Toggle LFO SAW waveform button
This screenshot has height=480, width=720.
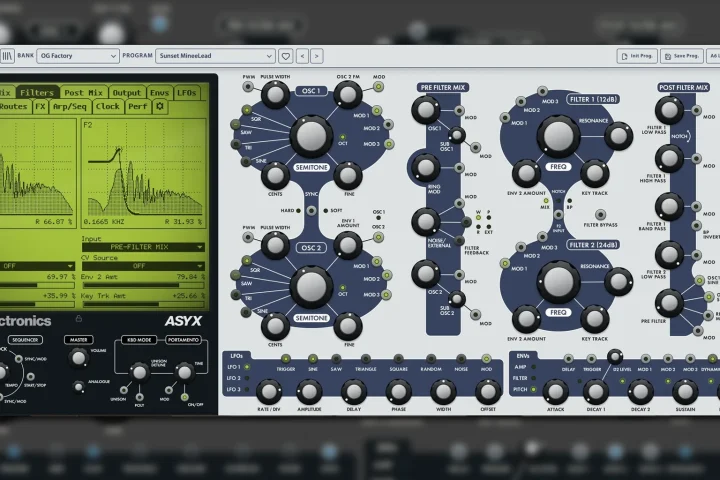(x=336, y=359)
